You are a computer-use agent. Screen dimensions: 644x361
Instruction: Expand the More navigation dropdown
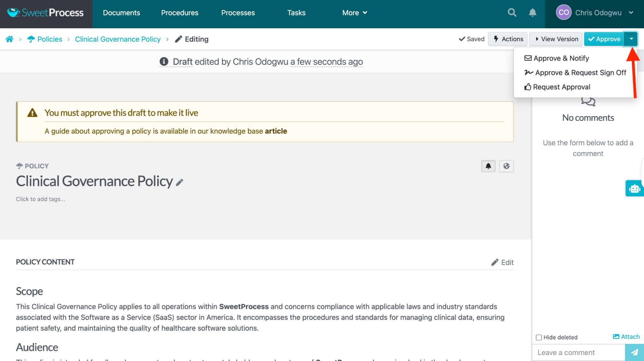[x=355, y=13]
